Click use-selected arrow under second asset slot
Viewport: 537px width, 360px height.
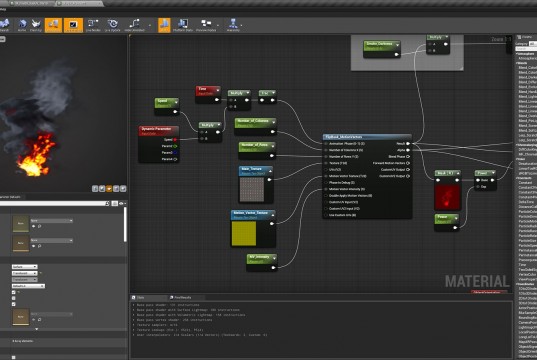[x=34, y=246]
